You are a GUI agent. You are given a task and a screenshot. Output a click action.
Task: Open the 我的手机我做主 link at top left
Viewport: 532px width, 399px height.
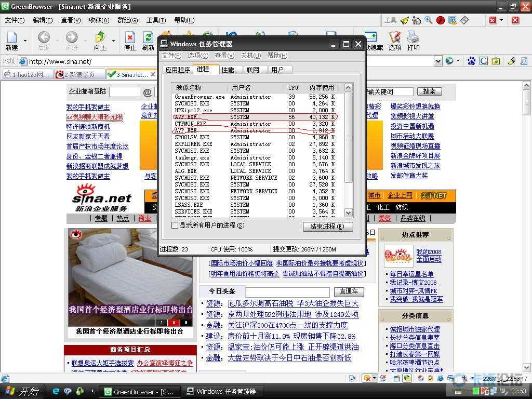tap(88, 107)
